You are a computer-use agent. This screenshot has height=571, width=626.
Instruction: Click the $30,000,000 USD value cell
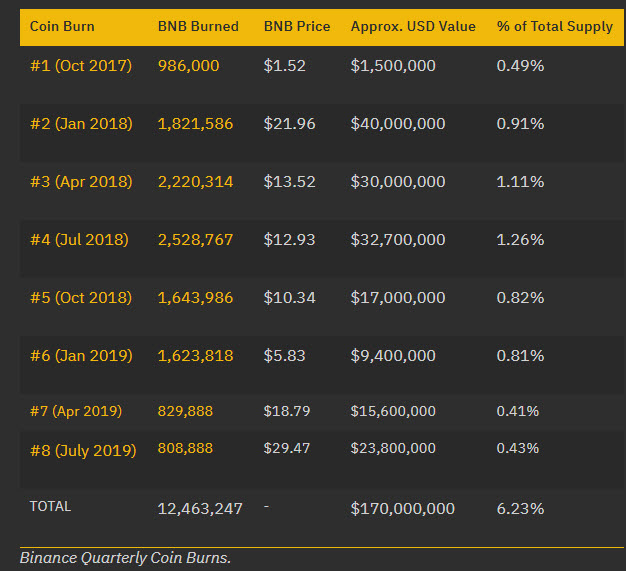coord(398,182)
